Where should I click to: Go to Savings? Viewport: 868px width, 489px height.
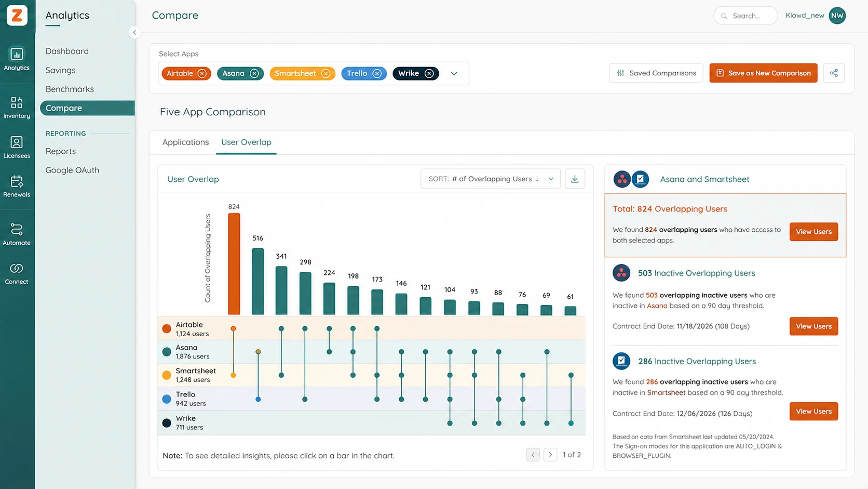(x=60, y=70)
